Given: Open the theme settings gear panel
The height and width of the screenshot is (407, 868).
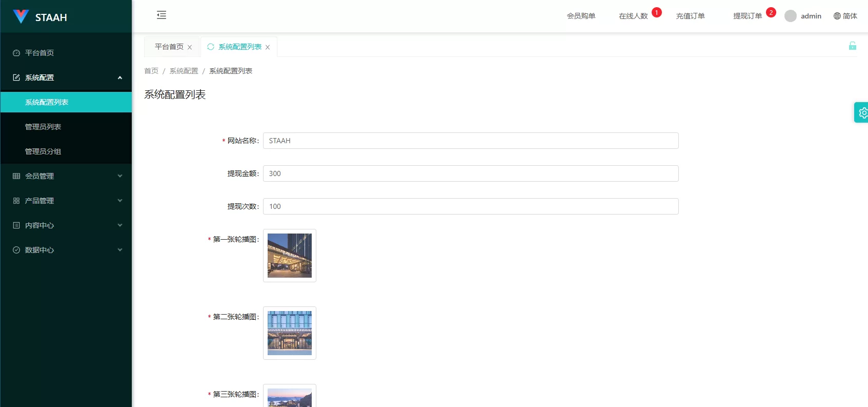Looking at the screenshot, I should point(862,112).
